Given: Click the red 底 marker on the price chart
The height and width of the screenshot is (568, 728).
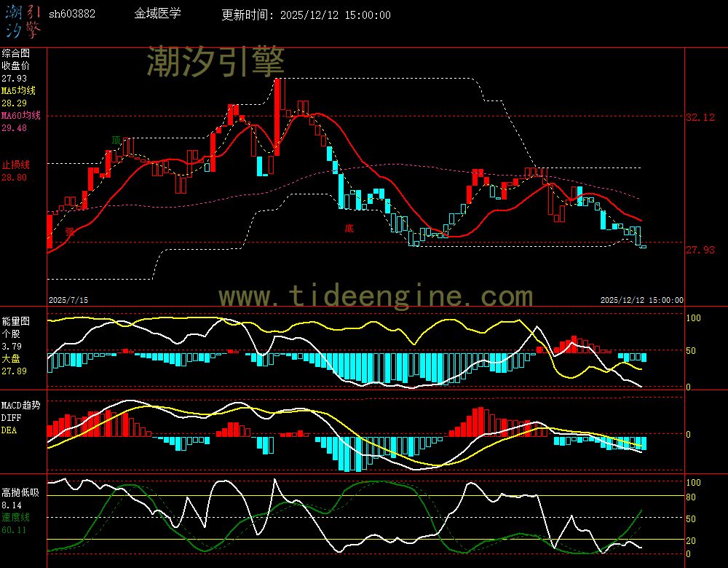Looking at the screenshot, I should (x=349, y=228).
